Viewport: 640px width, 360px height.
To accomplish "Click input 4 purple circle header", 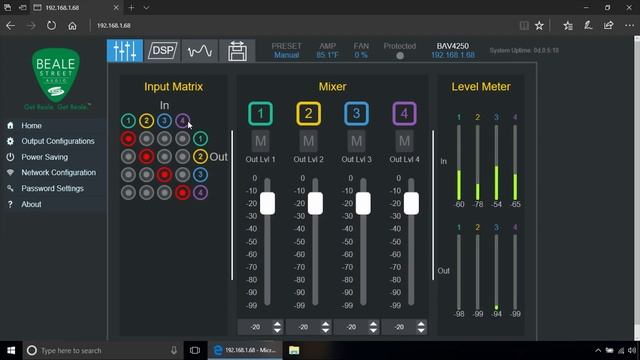I will [x=182, y=121].
